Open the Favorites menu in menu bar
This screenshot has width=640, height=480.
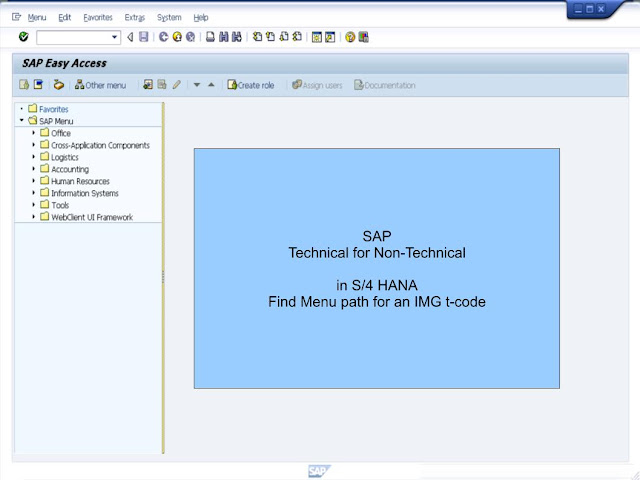[x=98, y=18]
